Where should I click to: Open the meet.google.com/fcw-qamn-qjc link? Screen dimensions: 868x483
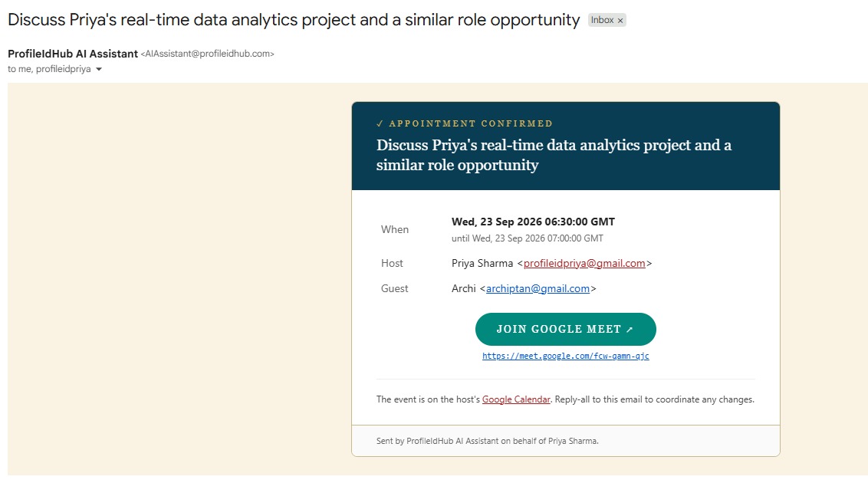click(x=566, y=356)
